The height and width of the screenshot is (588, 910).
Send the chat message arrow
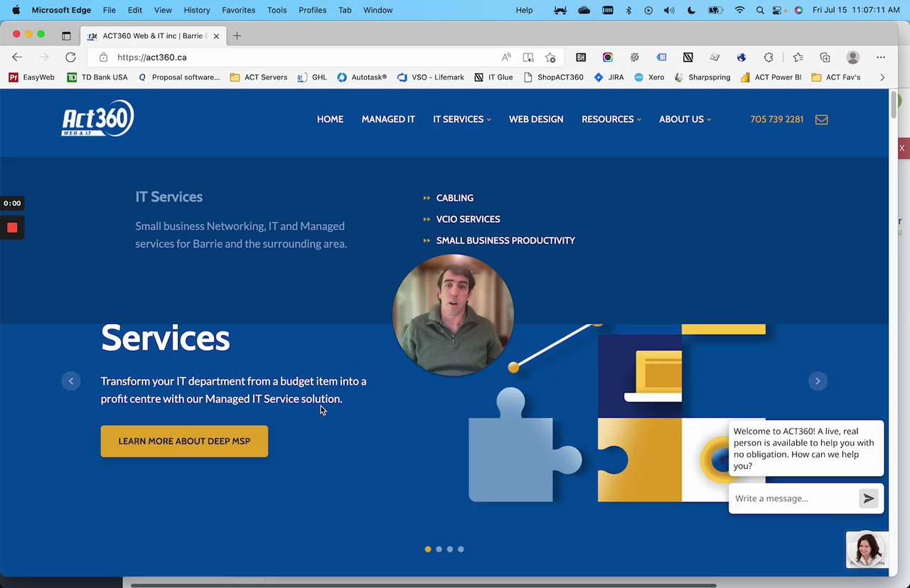pyautogui.click(x=869, y=498)
